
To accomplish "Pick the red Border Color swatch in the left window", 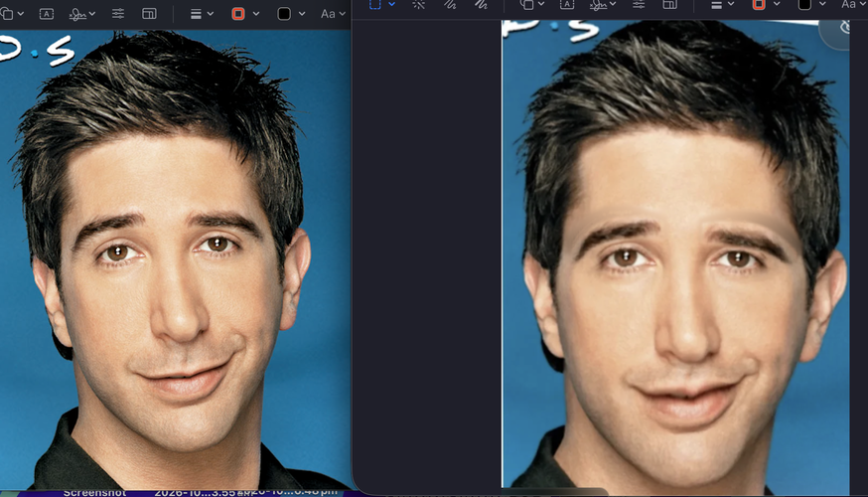I will [238, 14].
